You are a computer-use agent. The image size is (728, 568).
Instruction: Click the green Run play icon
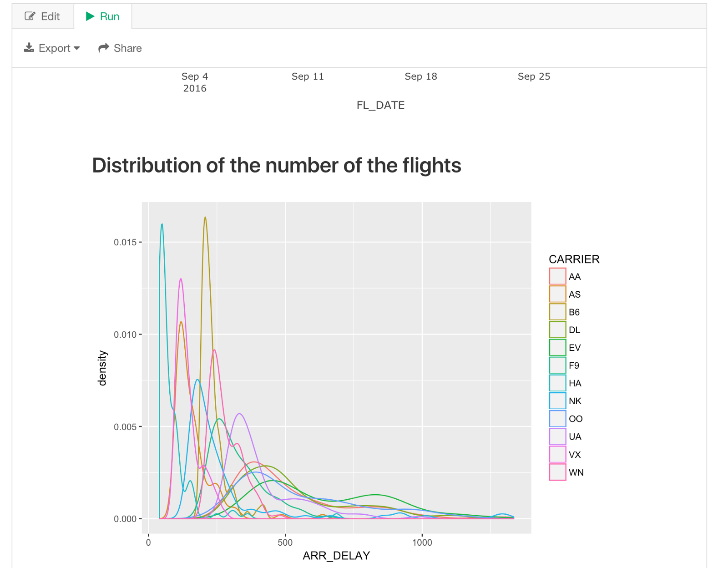[x=90, y=16]
